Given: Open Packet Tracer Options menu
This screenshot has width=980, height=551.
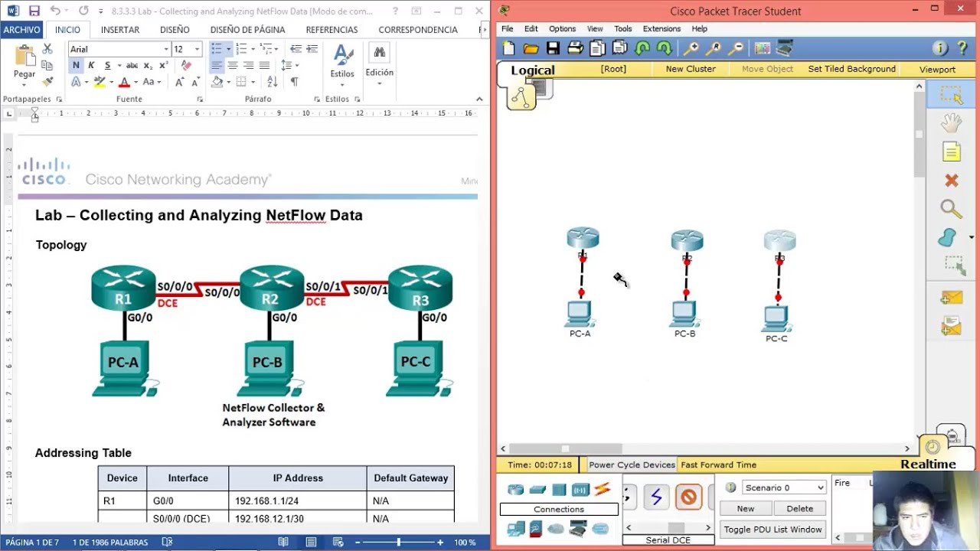Looking at the screenshot, I should [x=562, y=29].
